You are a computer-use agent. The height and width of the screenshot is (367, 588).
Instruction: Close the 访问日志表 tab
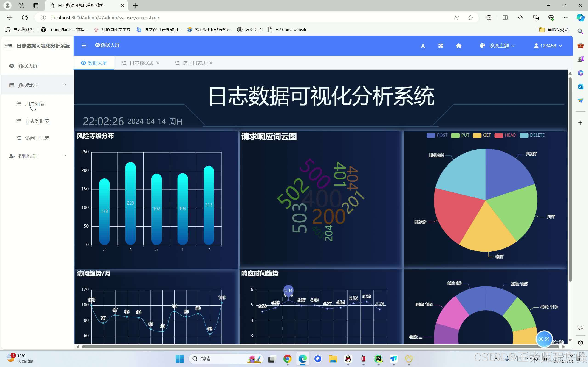[211, 63]
